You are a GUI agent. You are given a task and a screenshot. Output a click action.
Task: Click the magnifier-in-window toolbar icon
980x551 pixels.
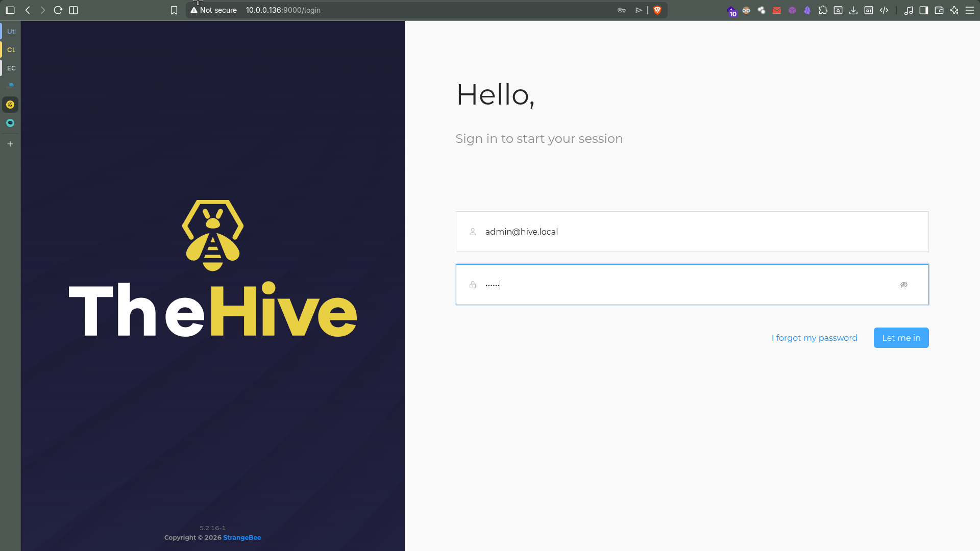click(x=838, y=10)
